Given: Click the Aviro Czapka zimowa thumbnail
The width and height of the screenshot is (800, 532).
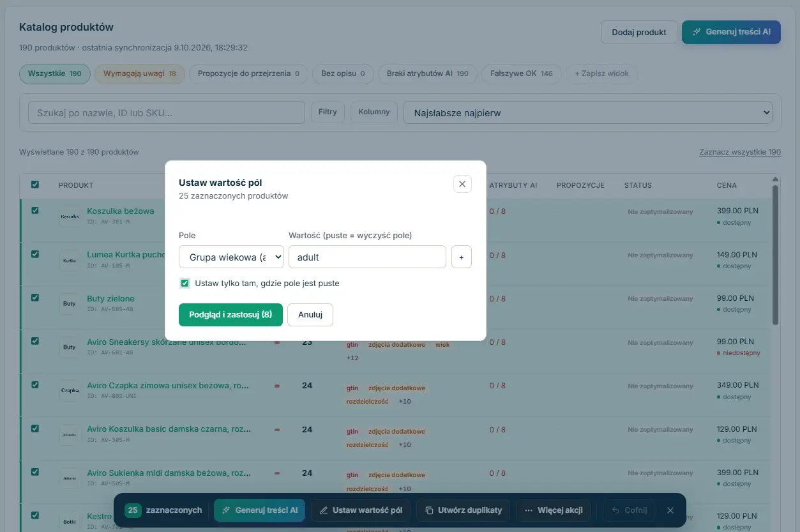Looking at the screenshot, I should (69, 391).
